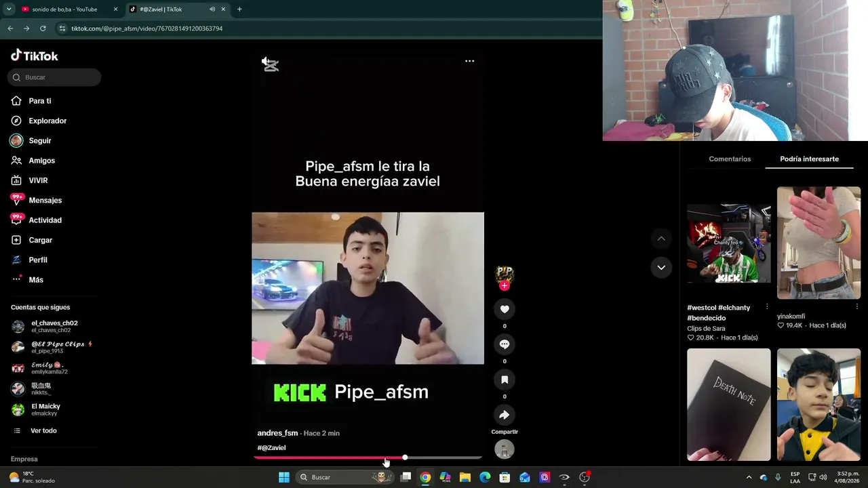Viewport: 868px width, 488px height.
Task: Close the YouTube browser tab
Action: click(x=115, y=9)
